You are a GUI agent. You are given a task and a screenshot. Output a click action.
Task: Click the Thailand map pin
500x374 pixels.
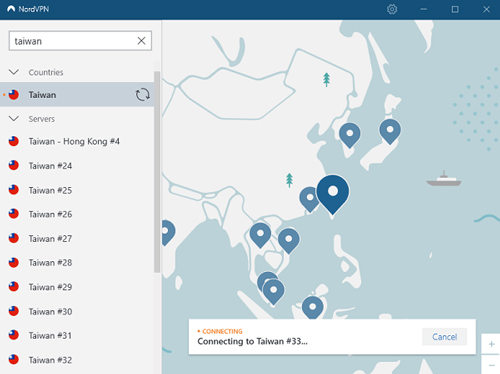coord(260,235)
